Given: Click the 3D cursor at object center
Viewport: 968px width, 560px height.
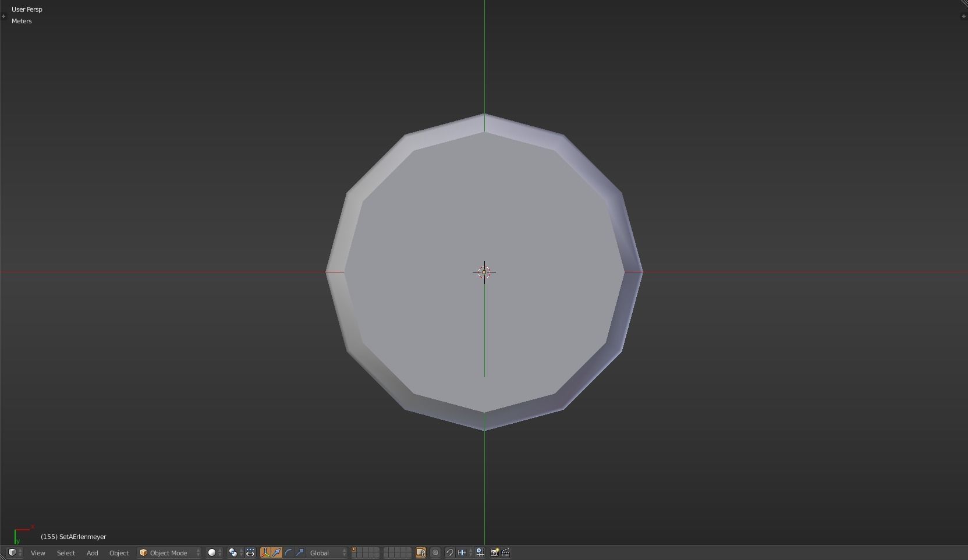Looking at the screenshot, I should (484, 272).
